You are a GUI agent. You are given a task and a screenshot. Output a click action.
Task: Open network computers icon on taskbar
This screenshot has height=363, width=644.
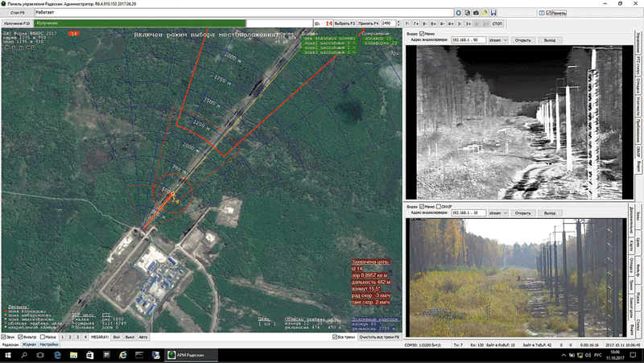(x=155, y=355)
